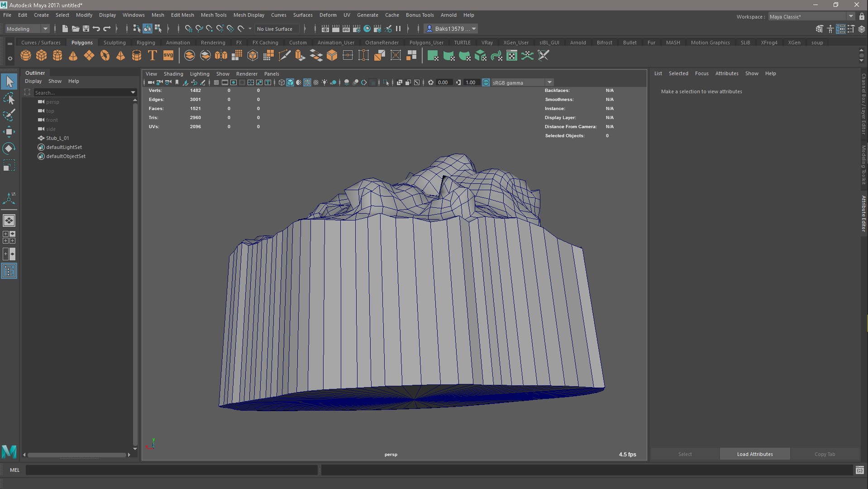Click the SVG shelf icon
868x489 pixels.
168,56
